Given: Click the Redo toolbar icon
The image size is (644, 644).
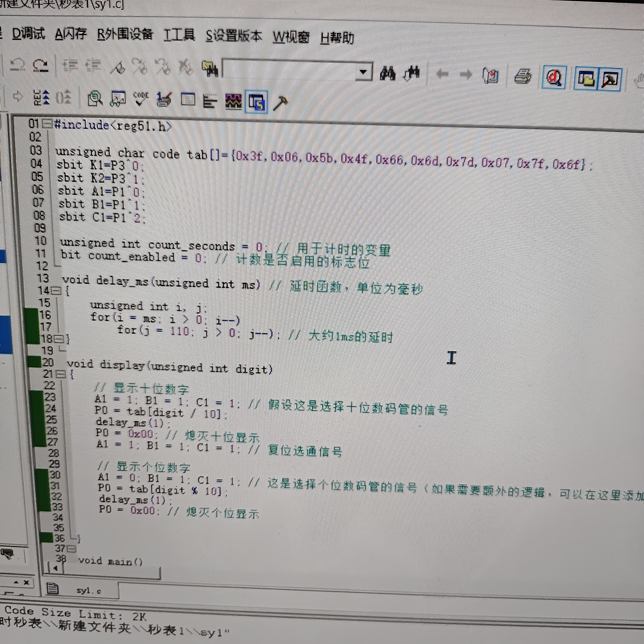Looking at the screenshot, I should pos(41,65).
